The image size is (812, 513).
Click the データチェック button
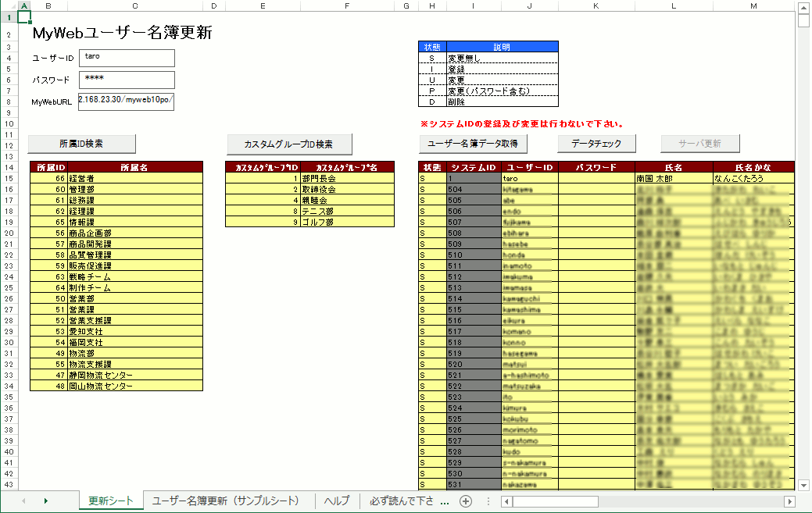pos(596,144)
